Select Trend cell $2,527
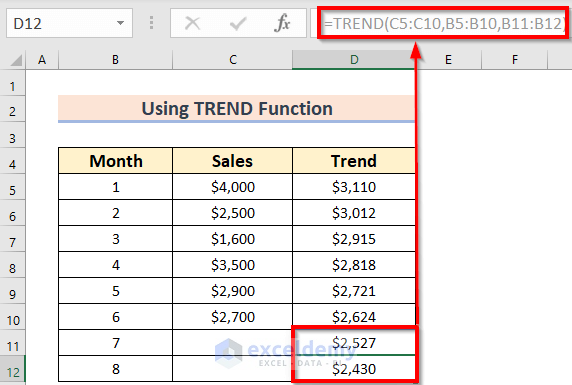 tap(354, 343)
